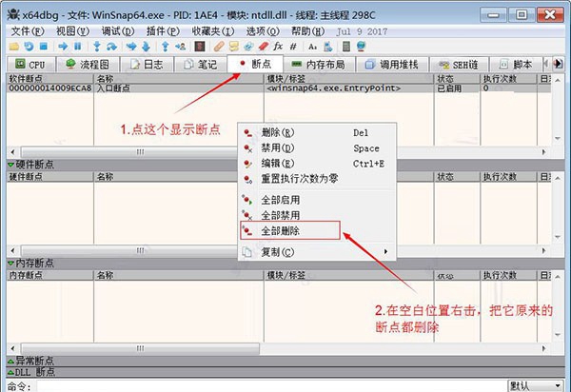Run the program with arrow icon

(x=63, y=47)
